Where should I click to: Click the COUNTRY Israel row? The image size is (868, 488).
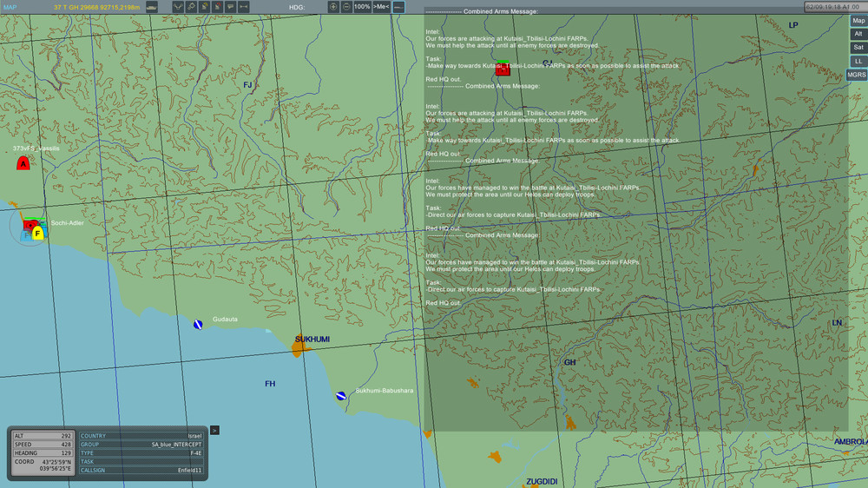point(141,436)
